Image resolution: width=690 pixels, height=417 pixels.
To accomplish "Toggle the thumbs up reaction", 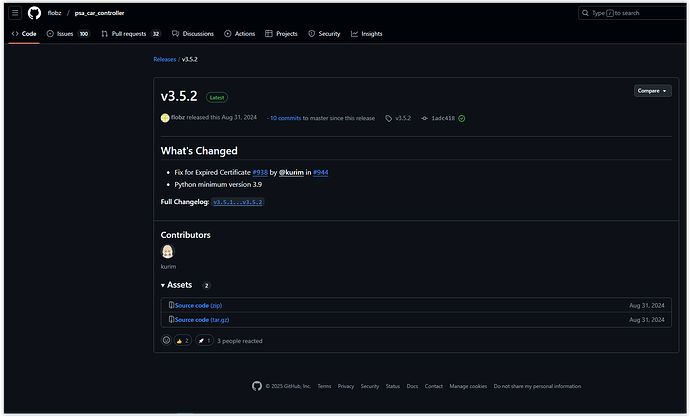I will tap(183, 340).
